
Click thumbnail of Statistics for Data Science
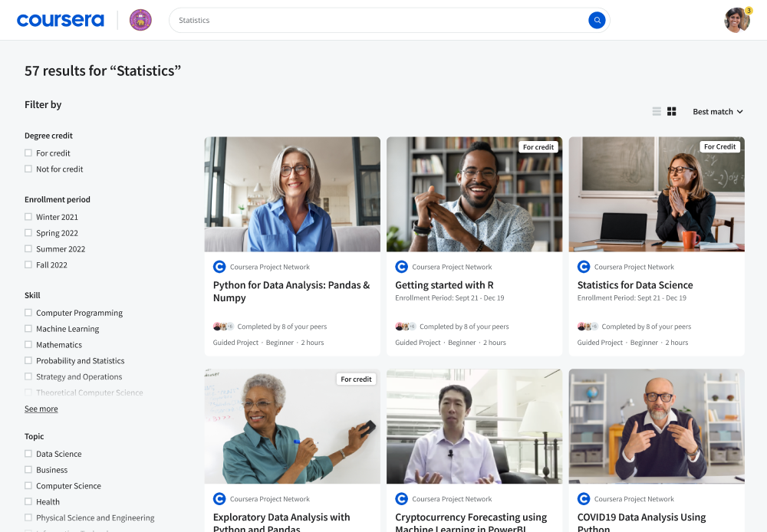(657, 194)
